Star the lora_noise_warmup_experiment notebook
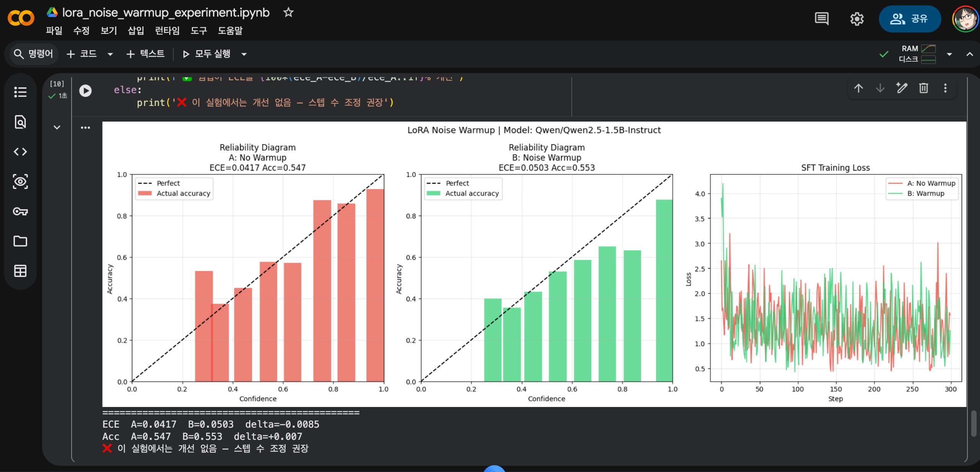980x472 pixels. [288, 13]
